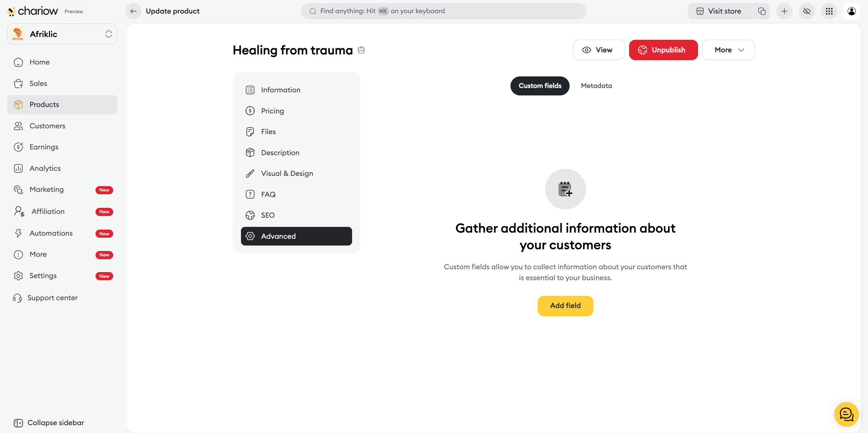Open the apps grid icon
The height and width of the screenshot is (433, 868).
(829, 11)
